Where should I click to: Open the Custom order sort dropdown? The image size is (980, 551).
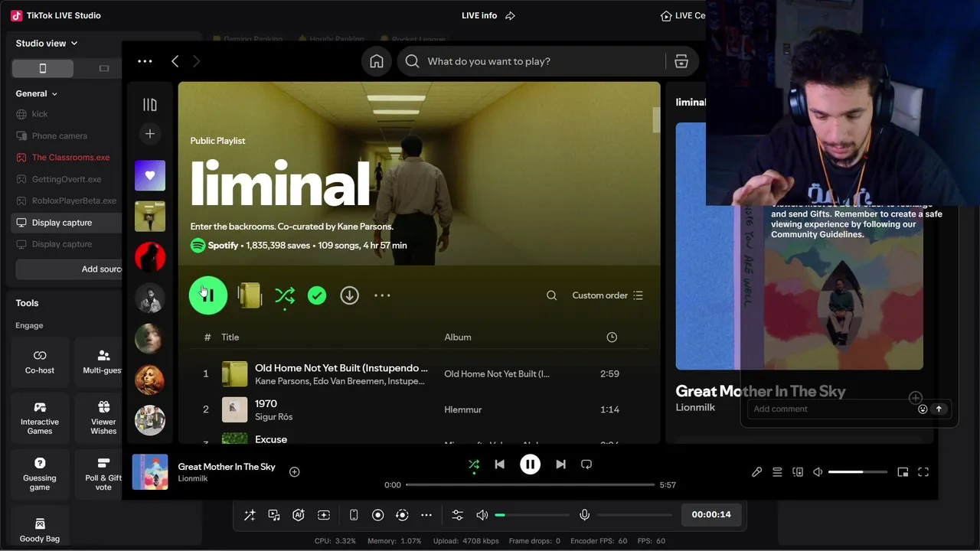point(608,295)
